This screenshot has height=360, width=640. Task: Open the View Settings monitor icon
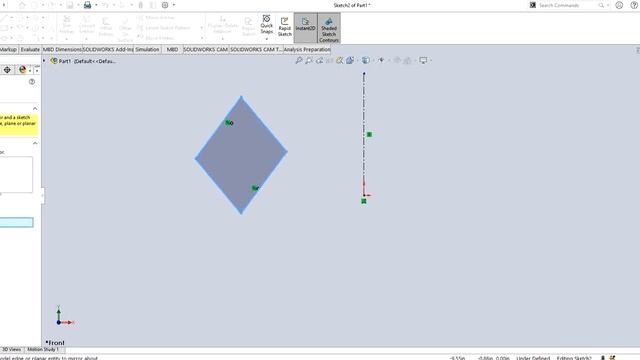coord(423,60)
